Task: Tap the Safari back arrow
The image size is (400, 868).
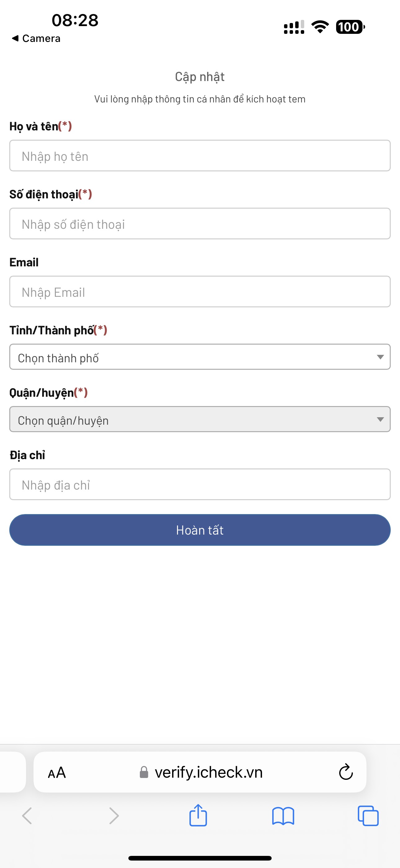Action: tap(27, 816)
